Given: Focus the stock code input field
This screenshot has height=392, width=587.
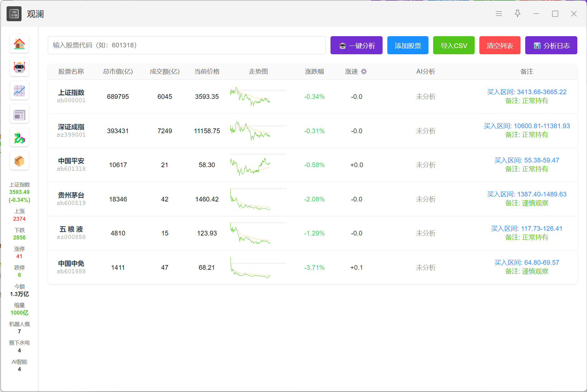Looking at the screenshot, I should click(x=187, y=45).
